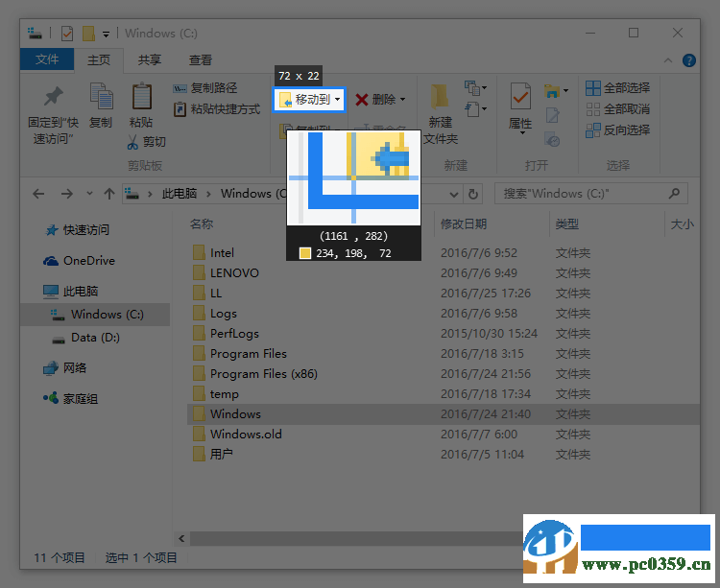
Task: Click Paste shortcut (粘贴快捷方式)
Action: coord(217,109)
